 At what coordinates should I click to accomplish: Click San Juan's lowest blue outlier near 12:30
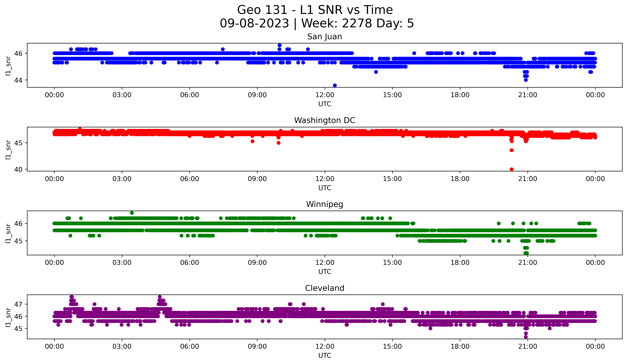[335, 85]
